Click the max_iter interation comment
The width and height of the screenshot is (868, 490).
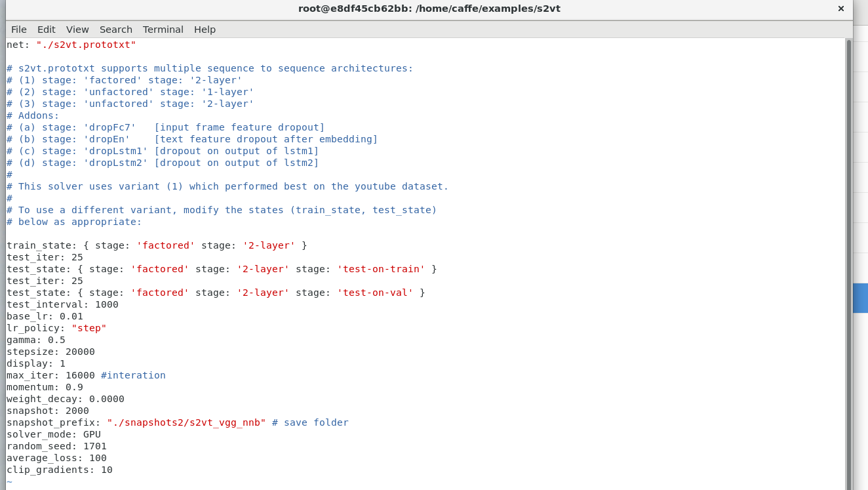(133, 375)
